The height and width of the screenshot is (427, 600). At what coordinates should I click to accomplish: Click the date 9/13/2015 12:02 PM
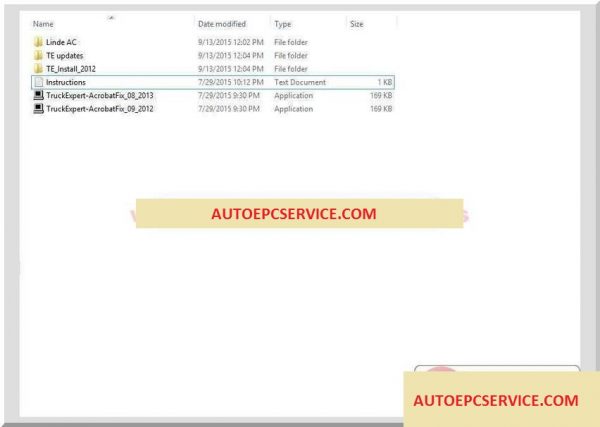click(x=231, y=42)
